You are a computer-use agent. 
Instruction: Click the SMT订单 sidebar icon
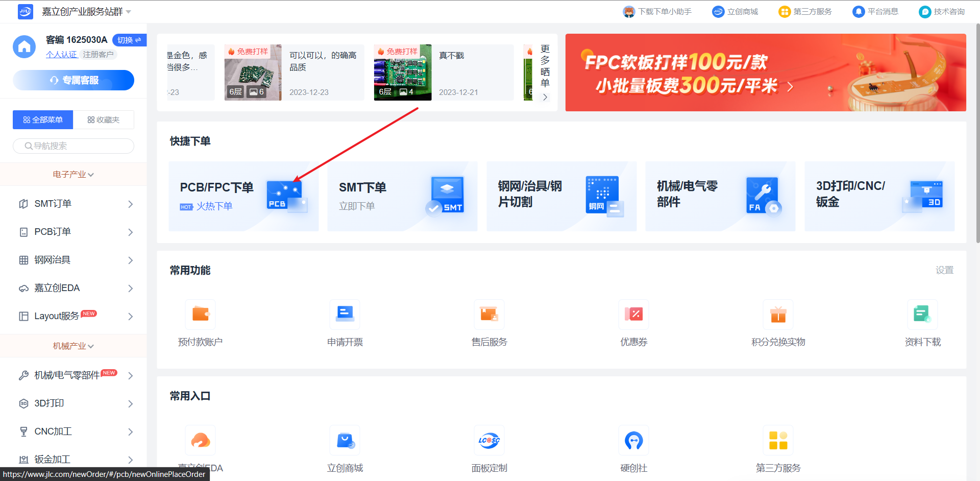coord(23,204)
